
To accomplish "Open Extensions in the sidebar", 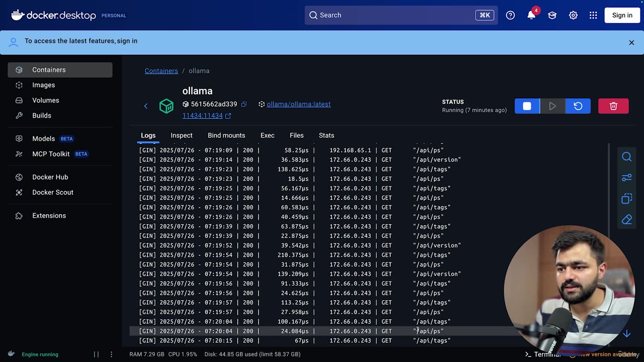I will tap(60, 215).
